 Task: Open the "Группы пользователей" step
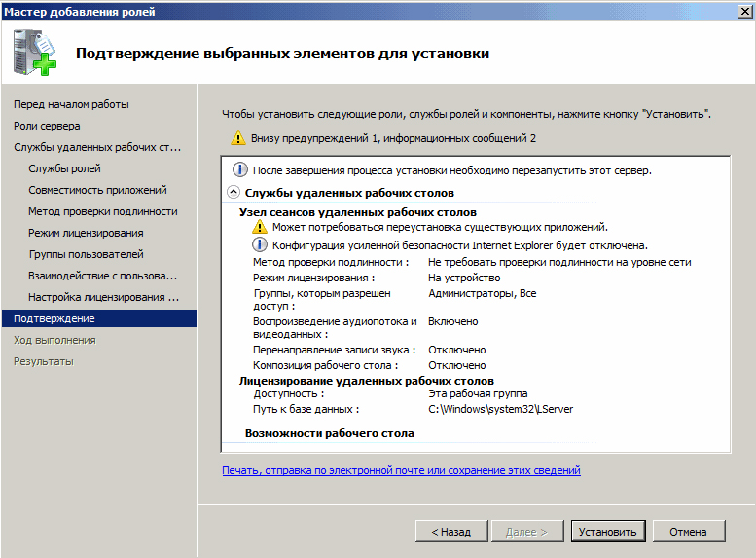87,254
